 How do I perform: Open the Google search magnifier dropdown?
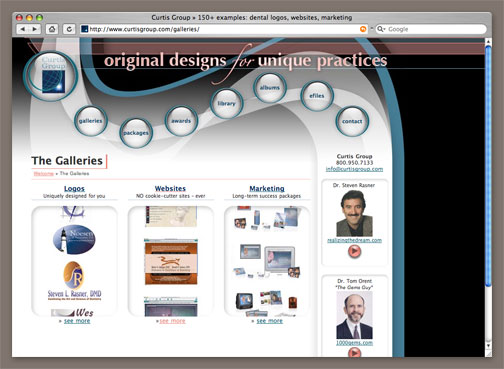point(381,29)
